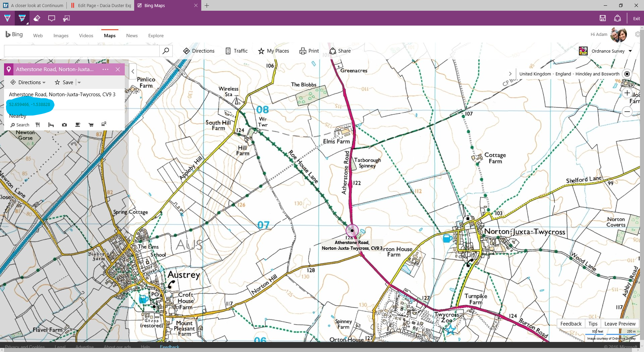The width and height of the screenshot is (644, 352).
Task: Select the web note highlighter tool
Action: [x=22, y=18]
